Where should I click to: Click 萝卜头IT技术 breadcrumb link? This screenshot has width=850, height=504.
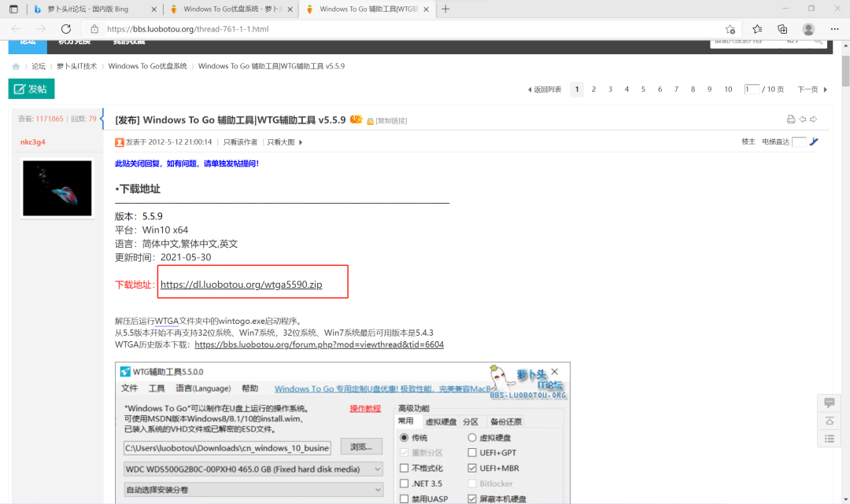point(76,67)
